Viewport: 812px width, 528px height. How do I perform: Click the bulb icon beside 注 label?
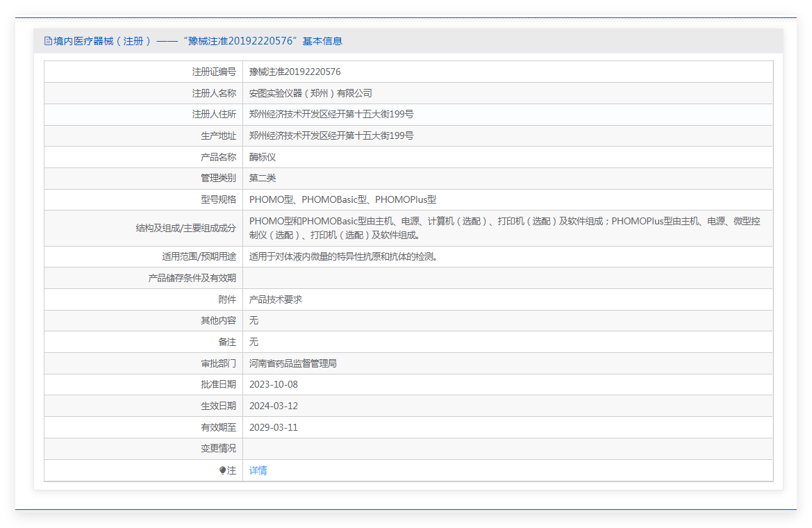pos(223,470)
